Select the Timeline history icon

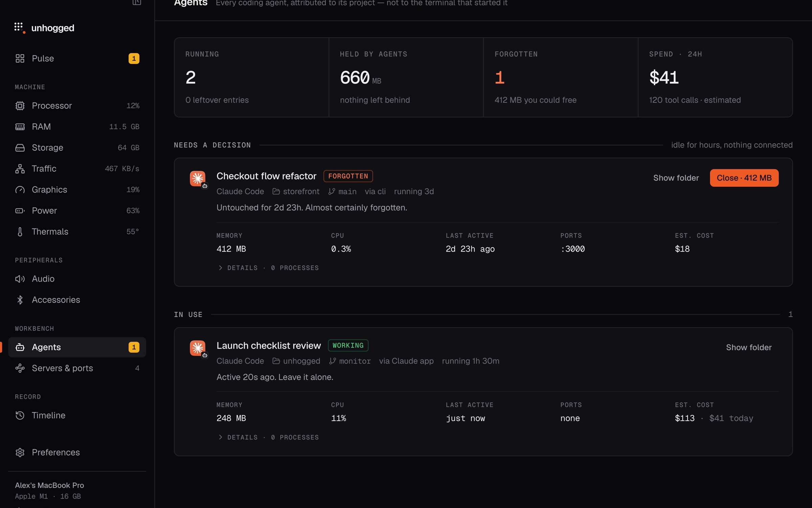pos(20,415)
